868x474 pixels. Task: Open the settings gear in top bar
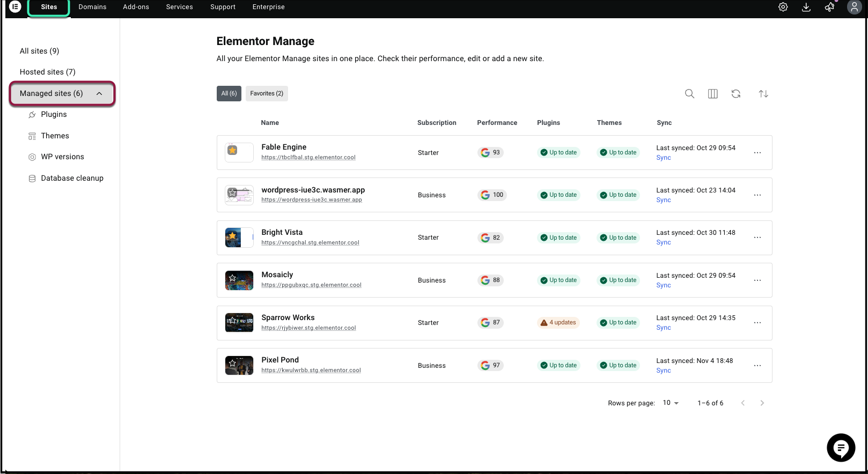pos(783,7)
